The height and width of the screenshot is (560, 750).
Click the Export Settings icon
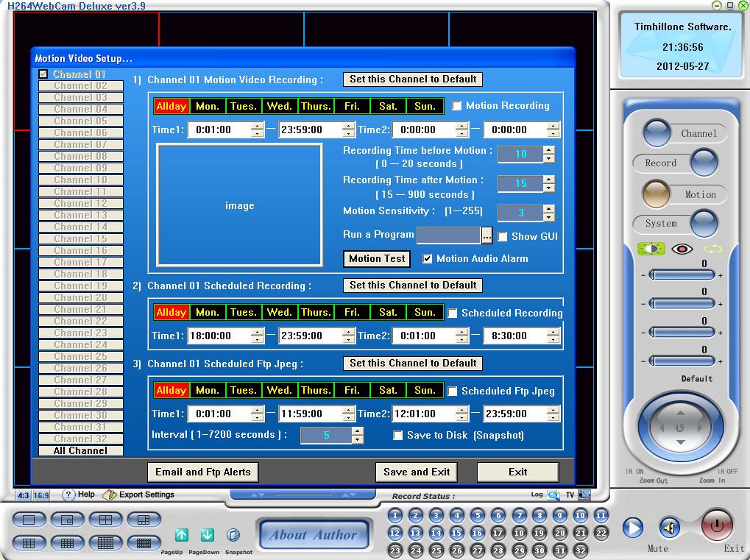pyautogui.click(x=110, y=495)
